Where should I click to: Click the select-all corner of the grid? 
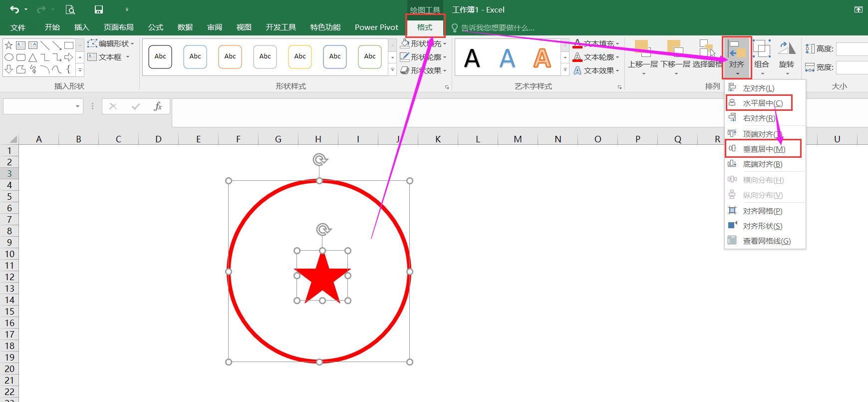click(x=9, y=139)
